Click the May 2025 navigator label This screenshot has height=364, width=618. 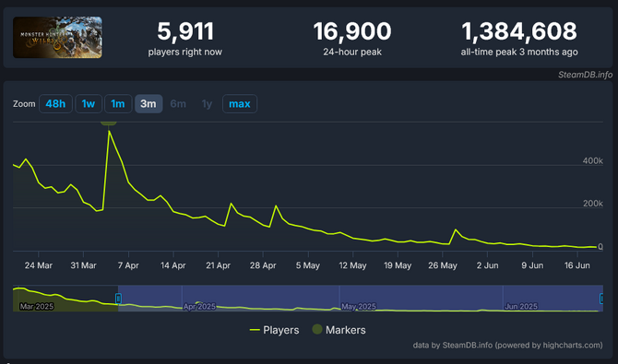[359, 306]
